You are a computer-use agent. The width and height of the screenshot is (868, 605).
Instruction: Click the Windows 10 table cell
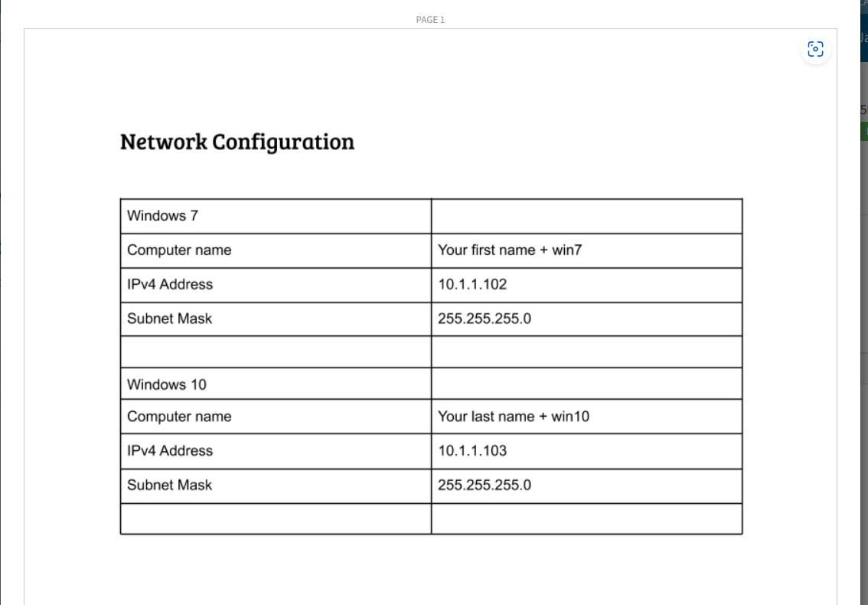point(276,384)
